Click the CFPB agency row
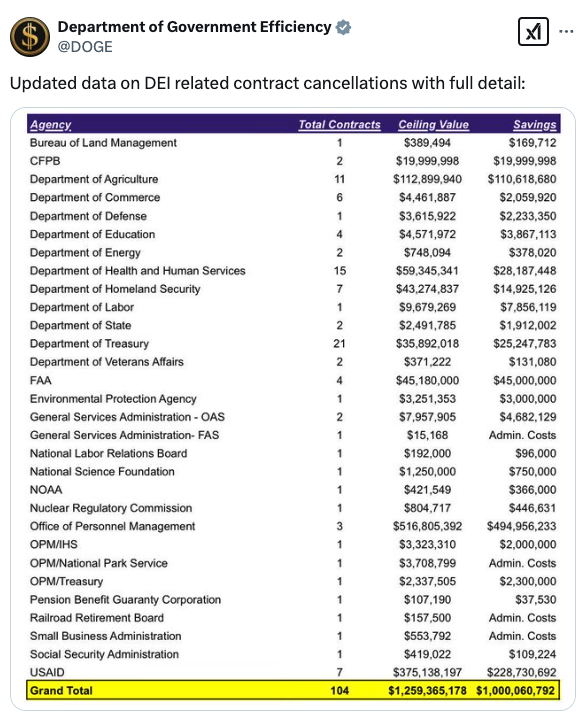 click(x=293, y=161)
